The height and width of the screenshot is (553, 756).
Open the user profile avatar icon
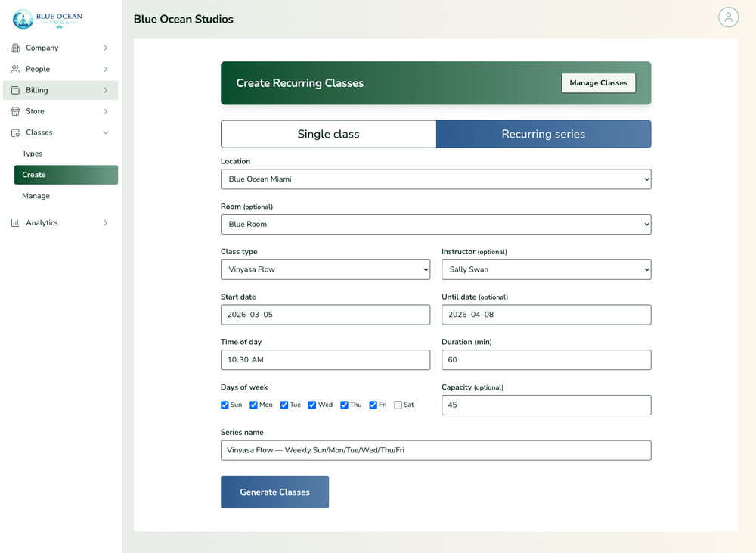pos(728,17)
